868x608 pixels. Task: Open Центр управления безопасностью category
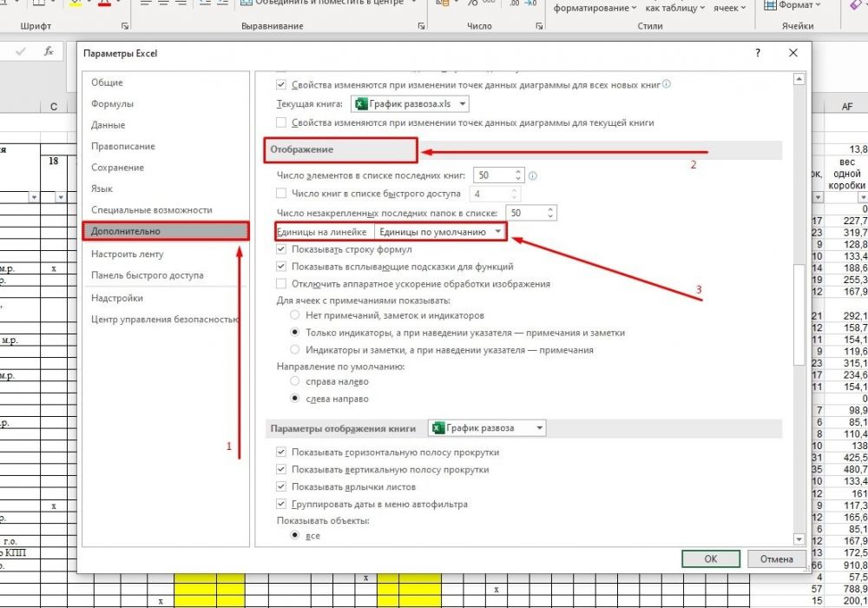pos(165,319)
